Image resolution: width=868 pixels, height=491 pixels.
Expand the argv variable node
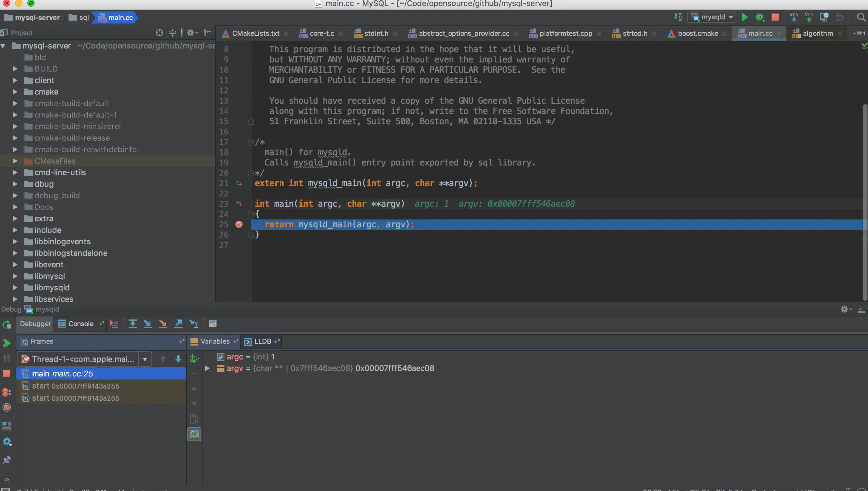coord(207,368)
